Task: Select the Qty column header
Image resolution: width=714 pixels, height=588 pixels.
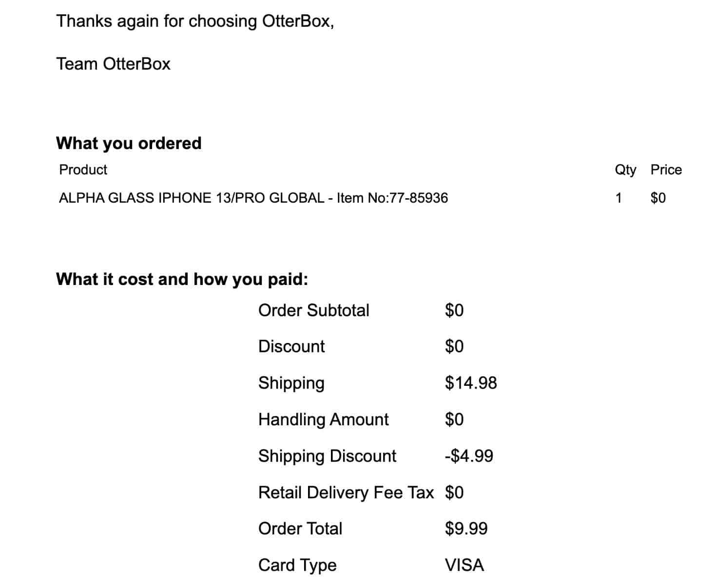Action: click(625, 170)
